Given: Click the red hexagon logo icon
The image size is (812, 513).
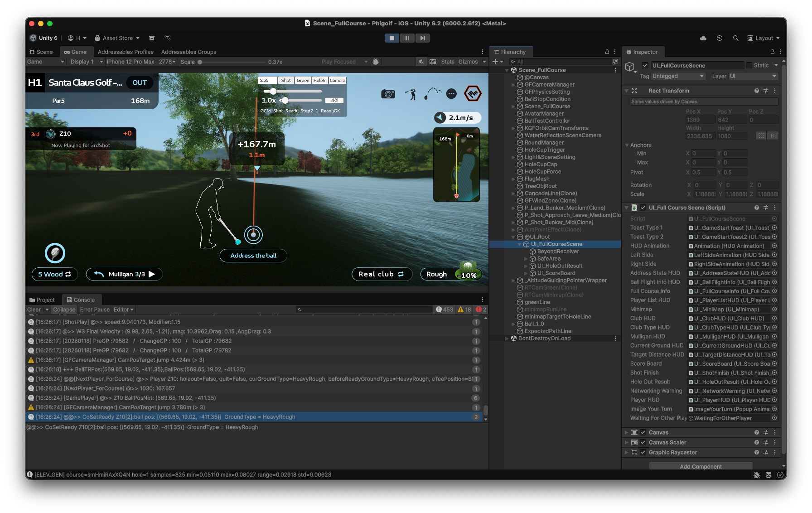Looking at the screenshot, I should point(473,93).
